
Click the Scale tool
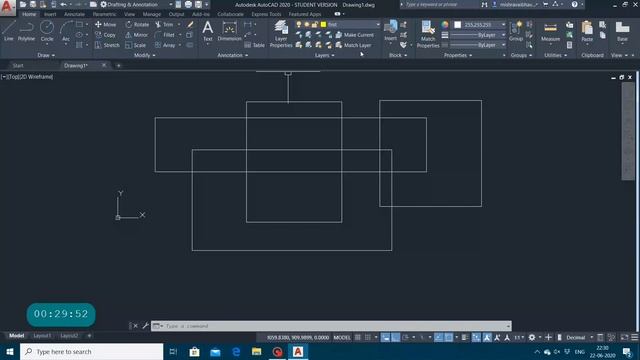[x=136, y=45]
